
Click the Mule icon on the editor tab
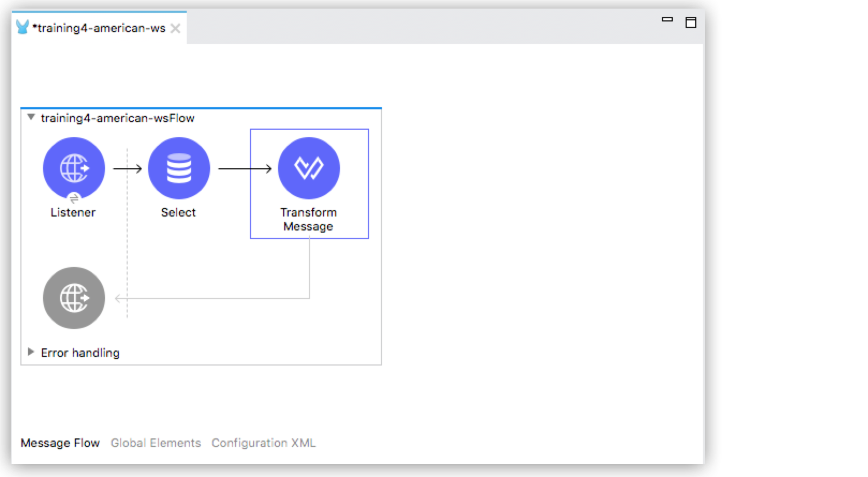coord(23,27)
